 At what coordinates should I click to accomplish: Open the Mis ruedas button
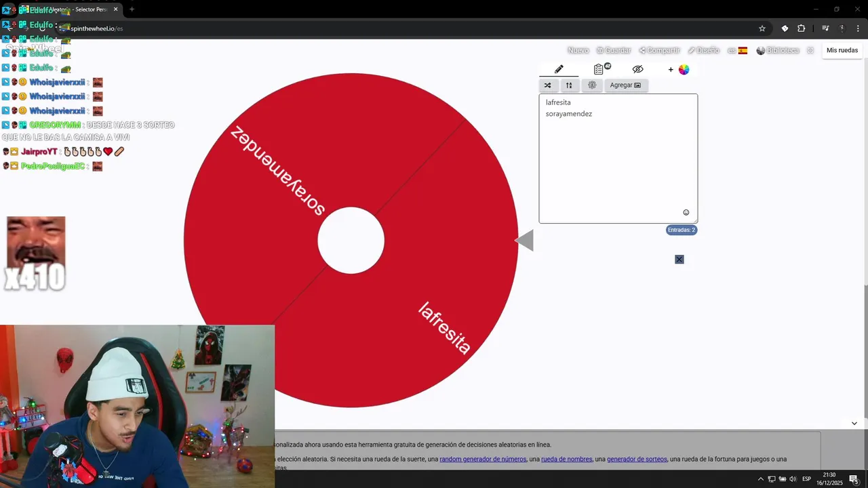pyautogui.click(x=842, y=50)
